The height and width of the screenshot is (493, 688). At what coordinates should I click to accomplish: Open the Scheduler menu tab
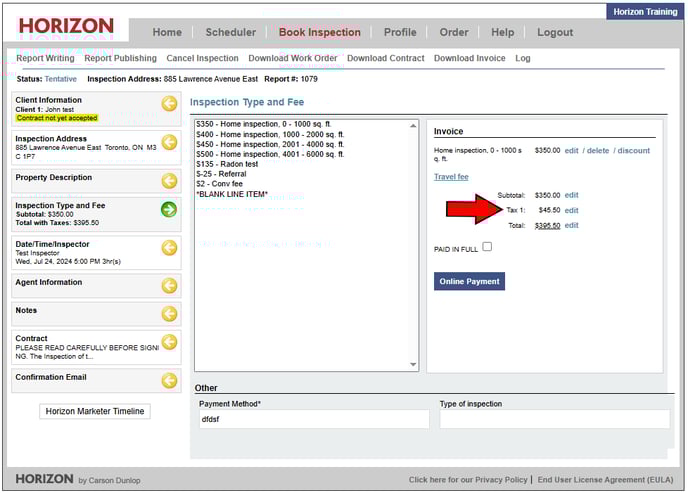[230, 32]
